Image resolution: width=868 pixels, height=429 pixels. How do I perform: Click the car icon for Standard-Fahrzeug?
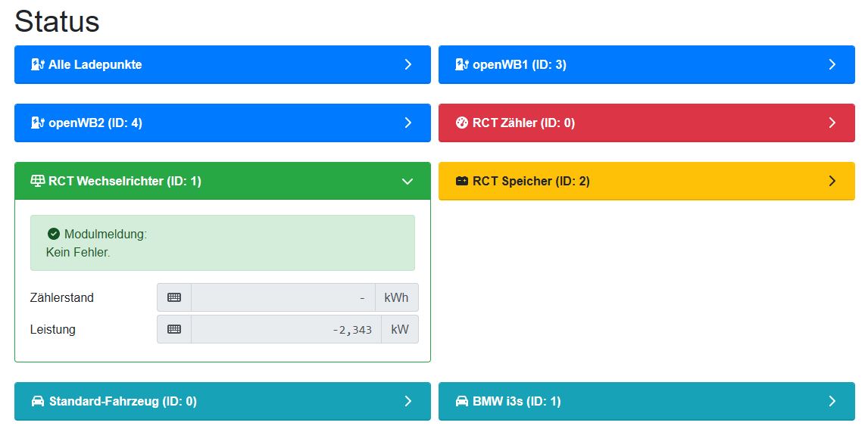pos(38,402)
